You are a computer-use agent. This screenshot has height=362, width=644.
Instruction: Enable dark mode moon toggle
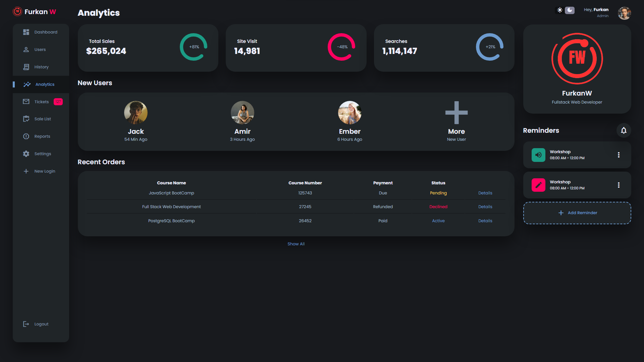click(x=570, y=10)
